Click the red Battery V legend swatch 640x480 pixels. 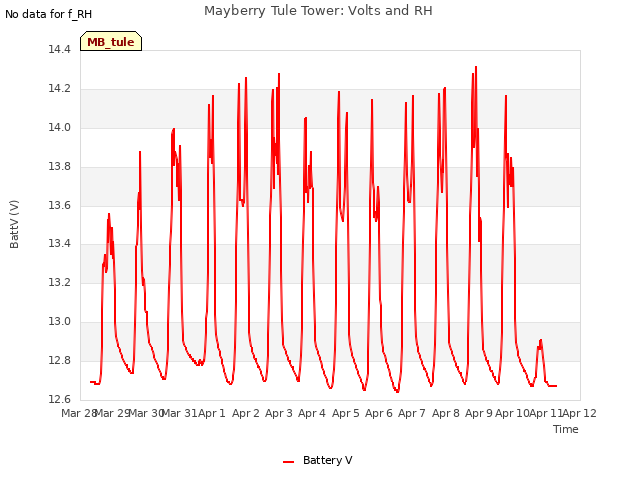click(x=289, y=462)
